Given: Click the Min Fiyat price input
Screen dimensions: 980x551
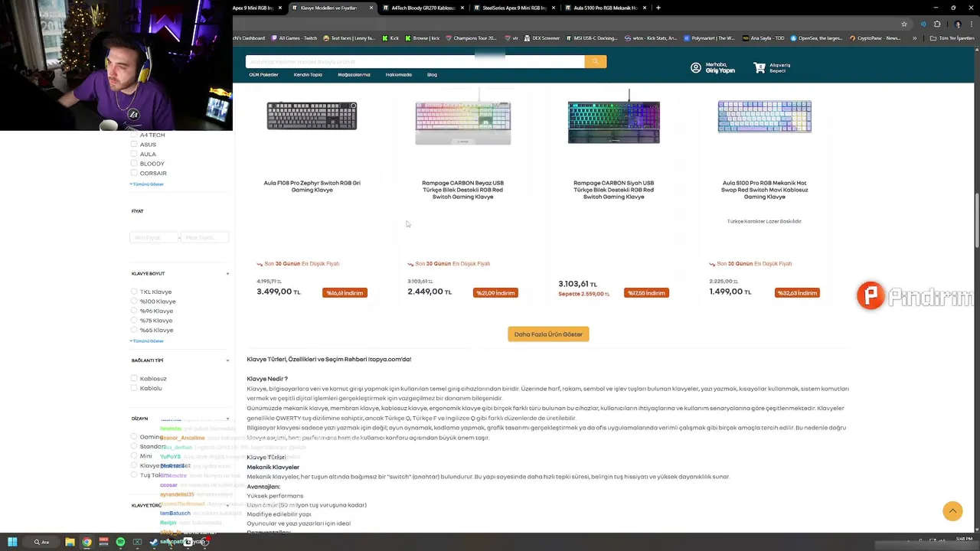Looking at the screenshot, I should (x=154, y=237).
